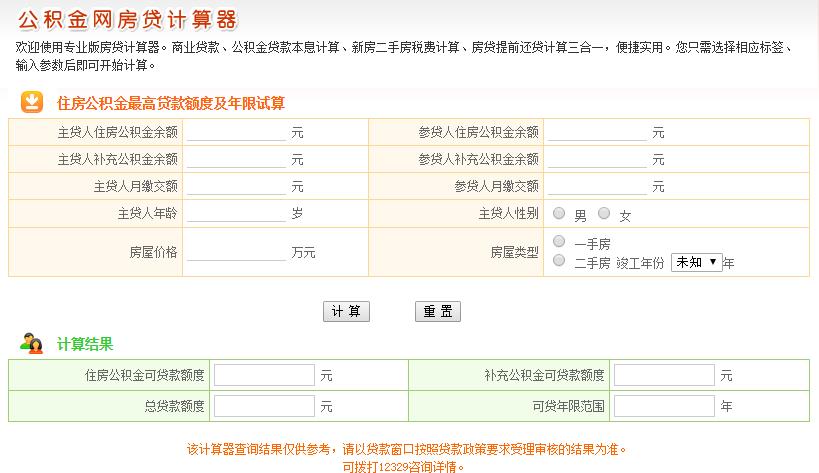This screenshot has height=473, width=819.
Task: Click the 计算 button
Action: (346, 312)
